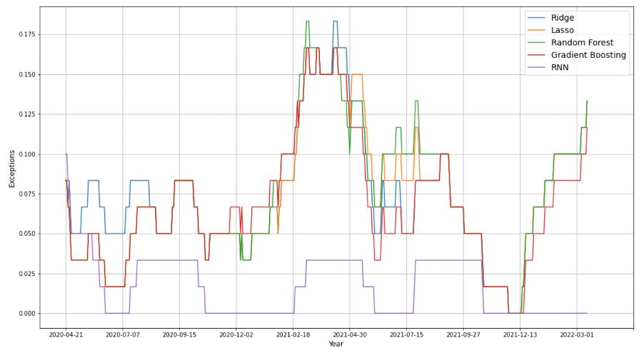Click the 0.125 y-axis tick label

[27, 114]
